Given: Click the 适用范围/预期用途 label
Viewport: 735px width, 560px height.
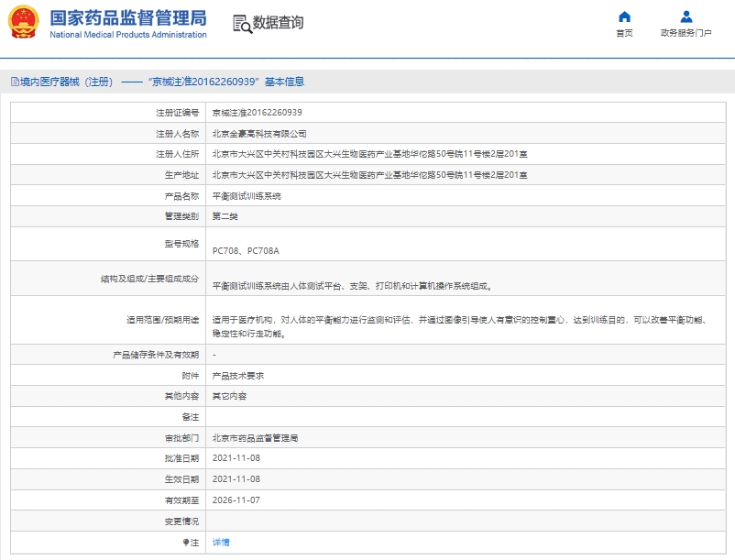Looking at the screenshot, I should click(162, 320).
